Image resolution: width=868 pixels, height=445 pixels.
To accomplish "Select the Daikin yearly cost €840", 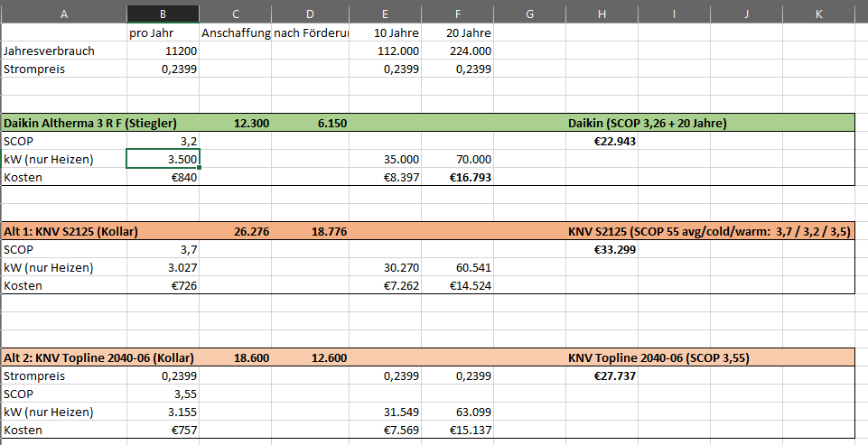I will pos(163,177).
